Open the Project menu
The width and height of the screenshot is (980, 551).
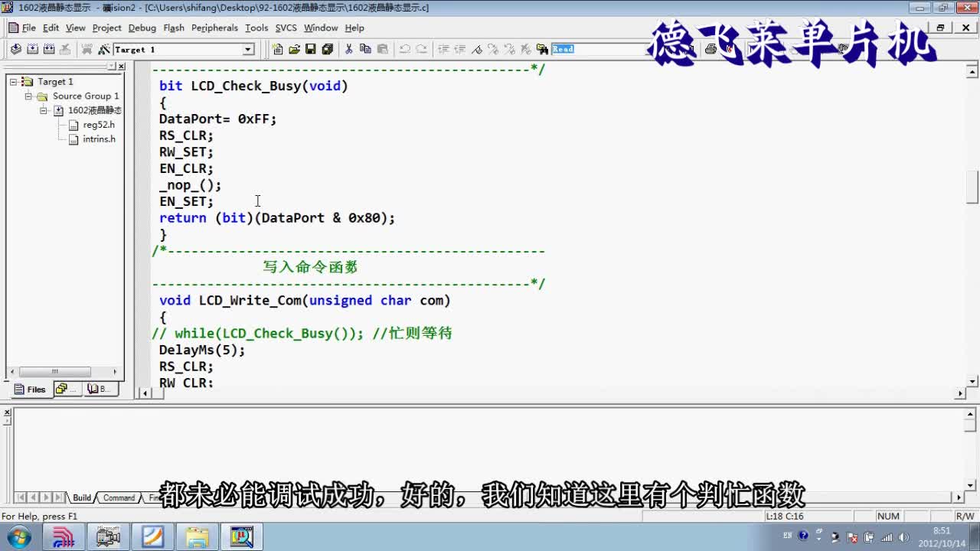click(107, 28)
